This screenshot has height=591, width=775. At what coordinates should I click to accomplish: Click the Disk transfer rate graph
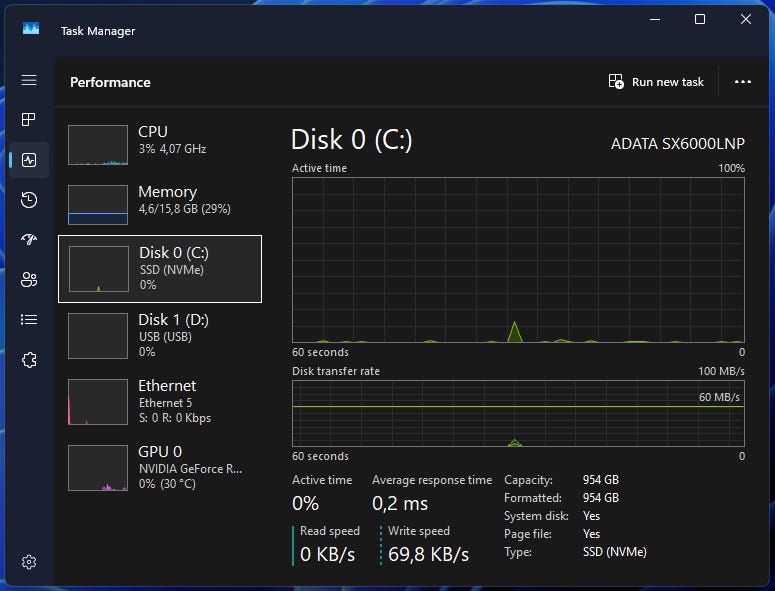[x=518, y=414]
